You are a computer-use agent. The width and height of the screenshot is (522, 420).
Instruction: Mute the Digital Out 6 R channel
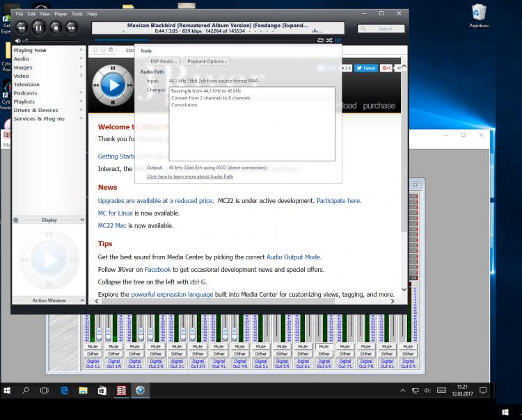pyautogui.click(x=324, y=346)
